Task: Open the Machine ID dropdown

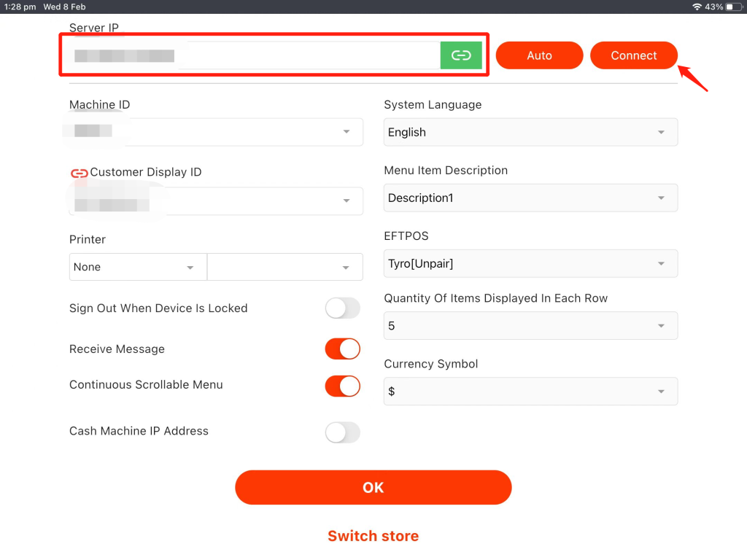Action: (216, 132)
